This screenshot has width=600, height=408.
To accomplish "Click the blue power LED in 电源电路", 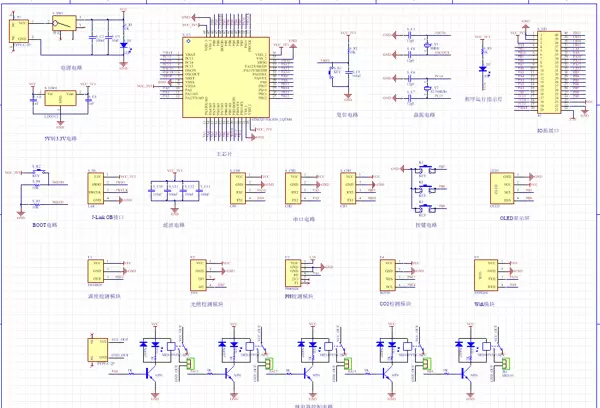I will (x=123, y=46).
